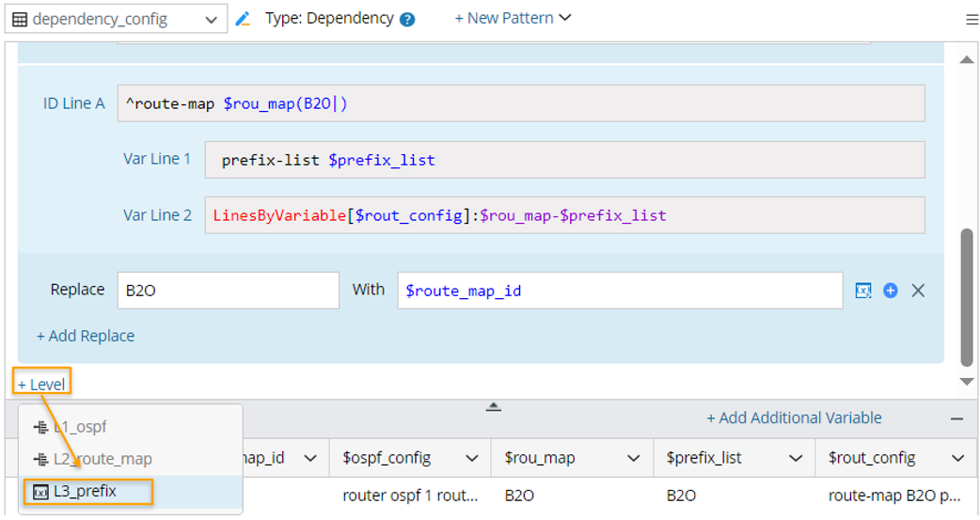
Task: Expand the New Pattern dropdown
Action: coord(513,18)
